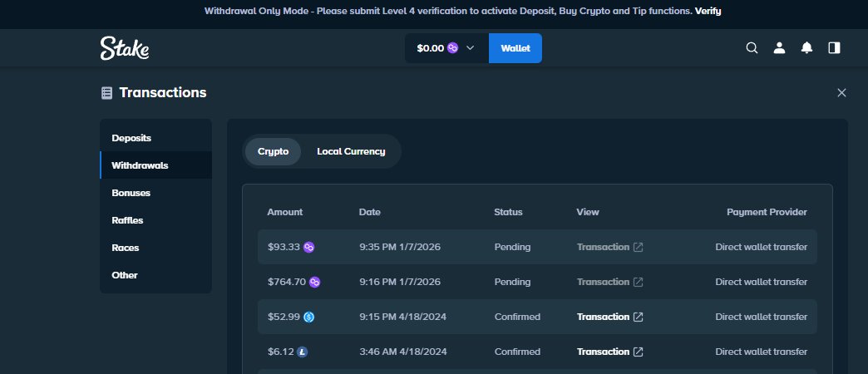
Task: Click the Stake logo
Action: coord(125,48)
